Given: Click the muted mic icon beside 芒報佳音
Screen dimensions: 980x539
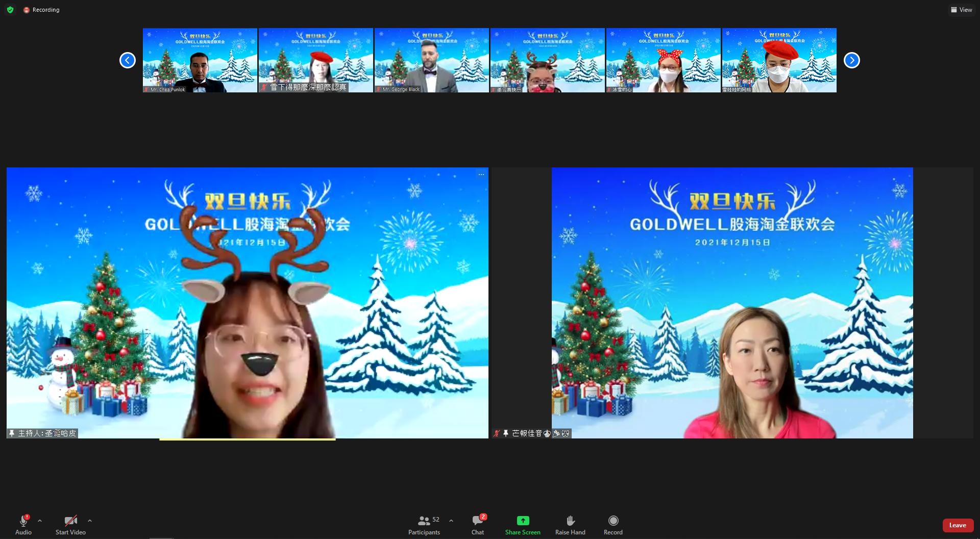Looking at the screenshot, I should point(497,433).
